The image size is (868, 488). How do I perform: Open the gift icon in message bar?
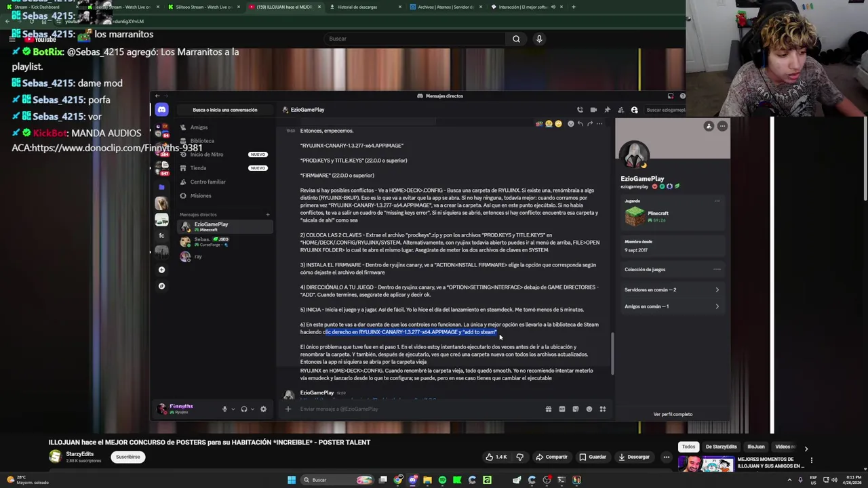[548, 409]
